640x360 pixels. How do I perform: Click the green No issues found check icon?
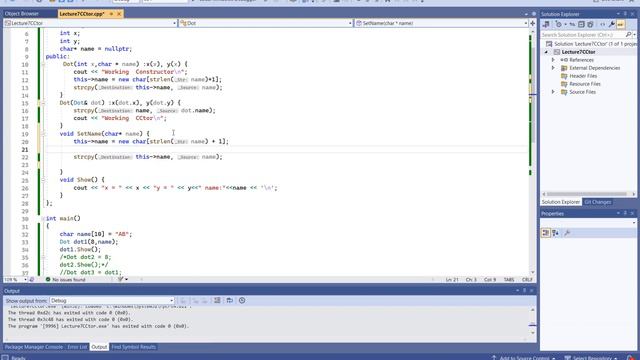click(x=48, y=280)
